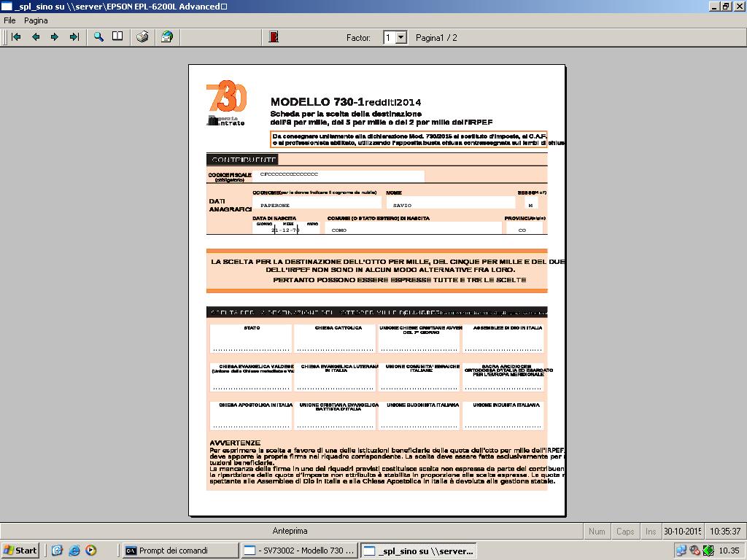Go to the next page
The width and height of the screenshot is (747, 560).
pos(55,37)
